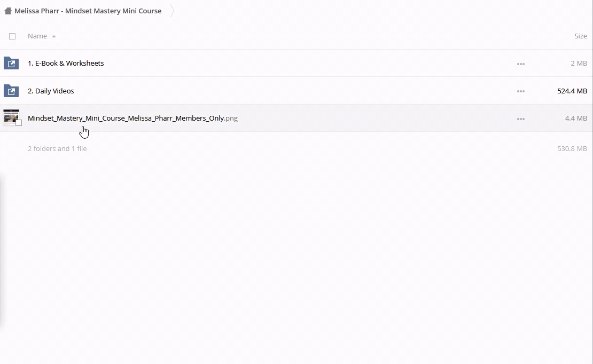Toggle the sort arrow beside Name

(x=54, y=36)
